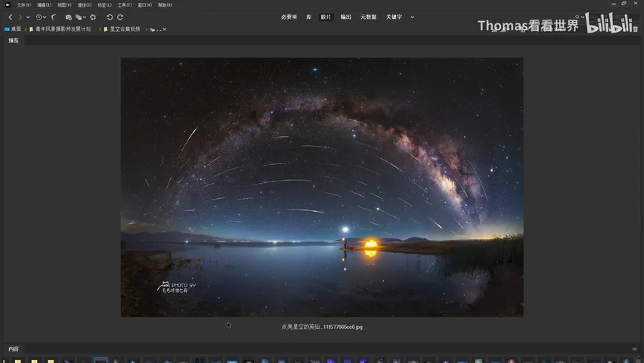
Task: Expand the workspace list chevron
Action: click(413, 17)
